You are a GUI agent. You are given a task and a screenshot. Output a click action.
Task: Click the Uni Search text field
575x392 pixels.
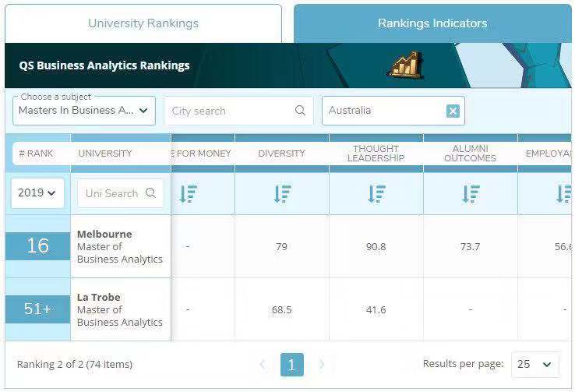(x=111, y=193)
